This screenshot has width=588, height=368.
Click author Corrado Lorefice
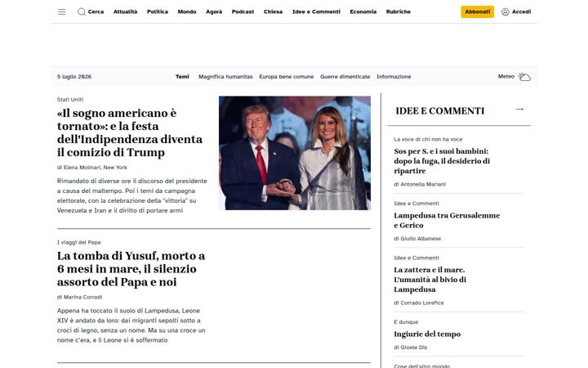click(x=418, y=303)
